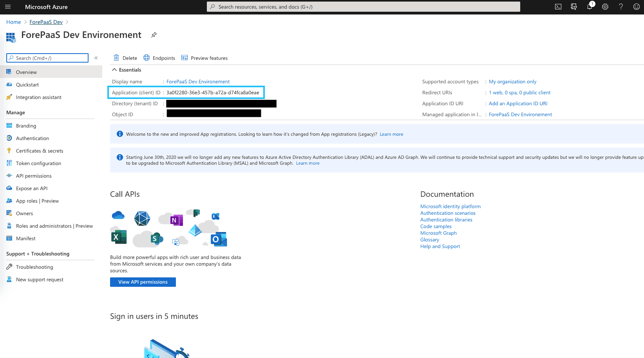Click the Delete toolbar button label
Viewport: 644px width, 358px height.
pyautogui.click(x=130, y=58)
